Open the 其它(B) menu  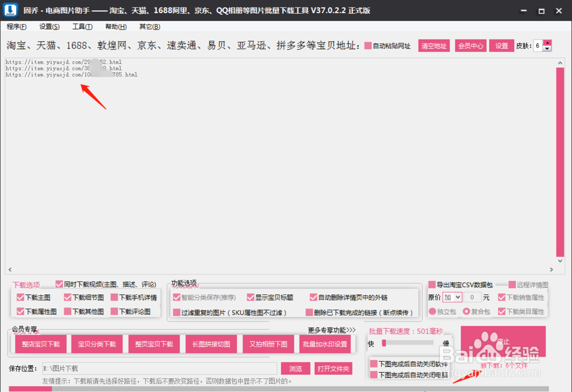click(x=149, y=27)
